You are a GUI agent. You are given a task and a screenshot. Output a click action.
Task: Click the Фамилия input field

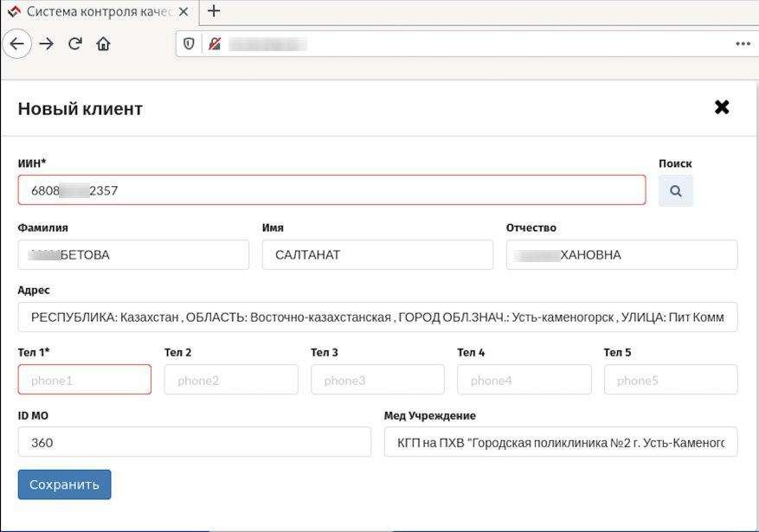(133, 254)
